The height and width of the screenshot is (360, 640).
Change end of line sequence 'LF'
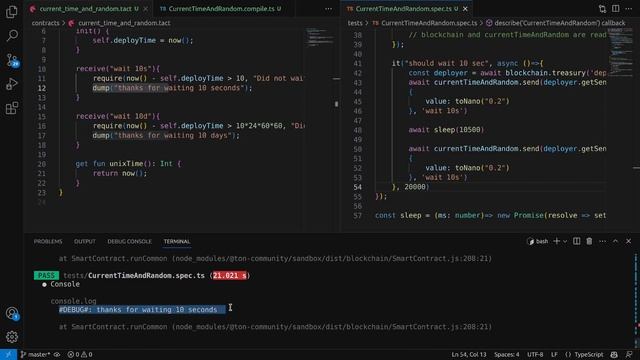click(x=554, y=355)
